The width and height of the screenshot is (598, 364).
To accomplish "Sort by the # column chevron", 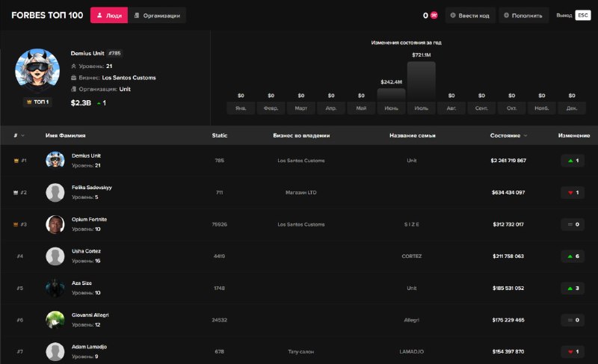I will pos(22,136).
